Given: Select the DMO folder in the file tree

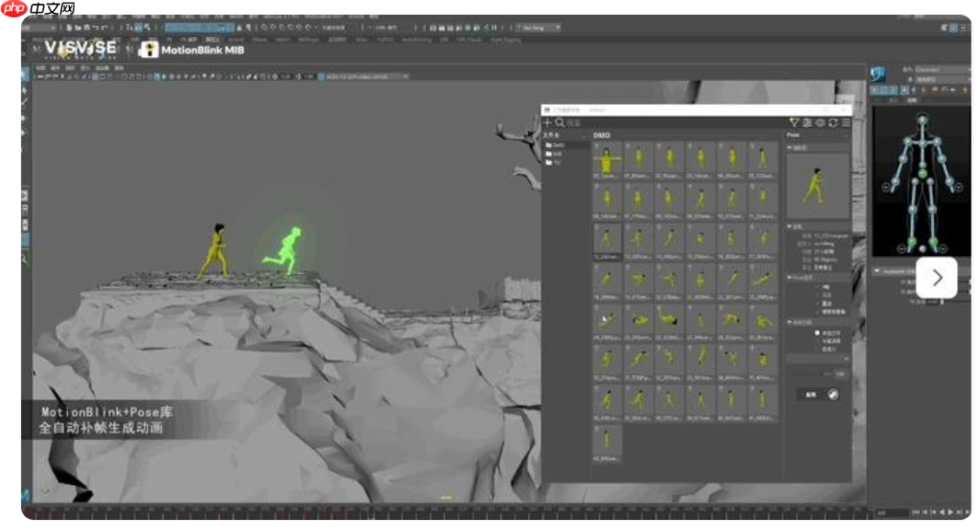Looking at the screenshot, I should click(558, 145).
